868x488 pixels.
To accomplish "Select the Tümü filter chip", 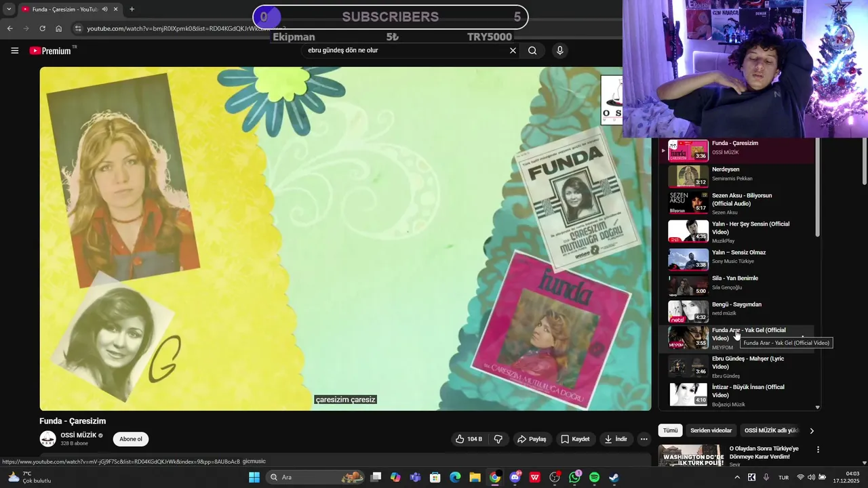I will [x=670, y=430].
